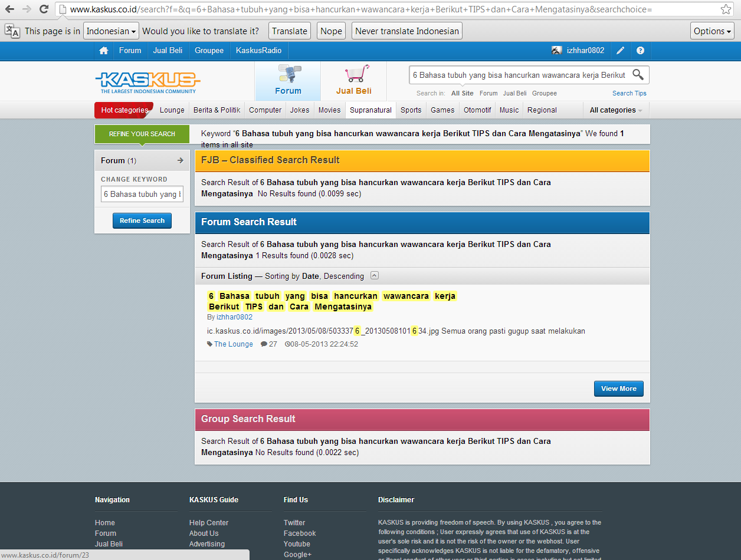
Task: Click footer Help Center link
Action: [209, 523]
